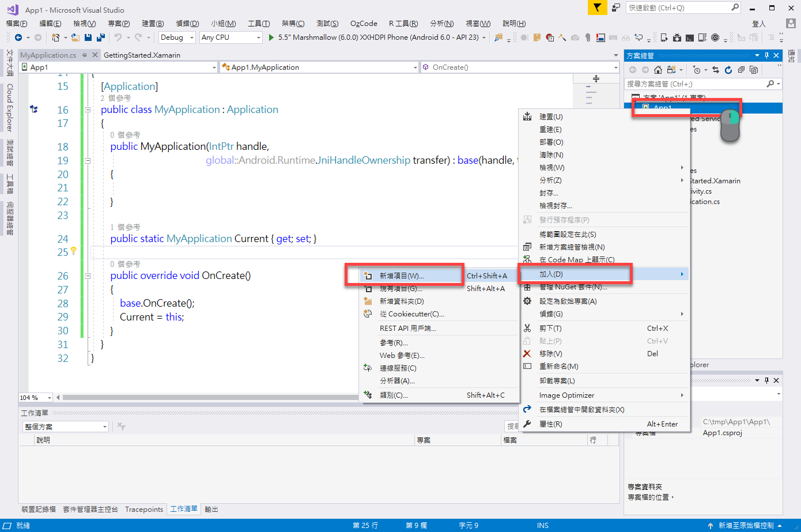Open the App1.MyApplication class dropdown
This screenshot has width=801, height=532.
pyautogui.click(x=319, y=67)
